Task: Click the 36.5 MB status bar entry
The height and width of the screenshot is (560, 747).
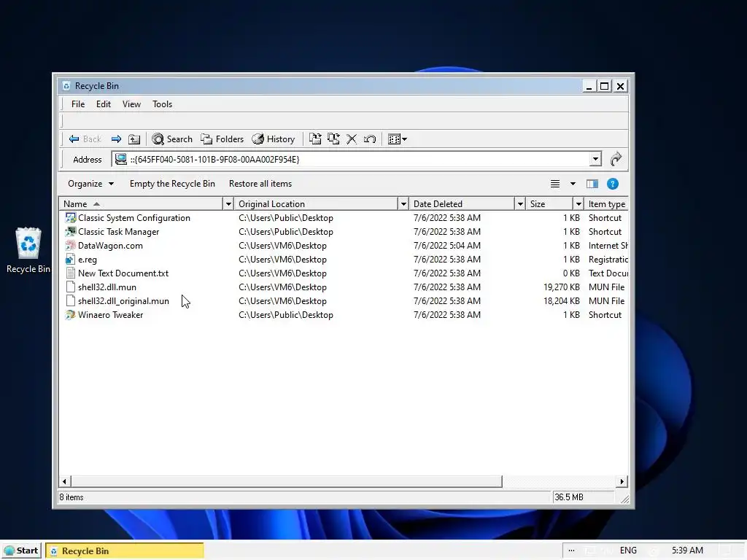Action: click(x=569, y=497)
